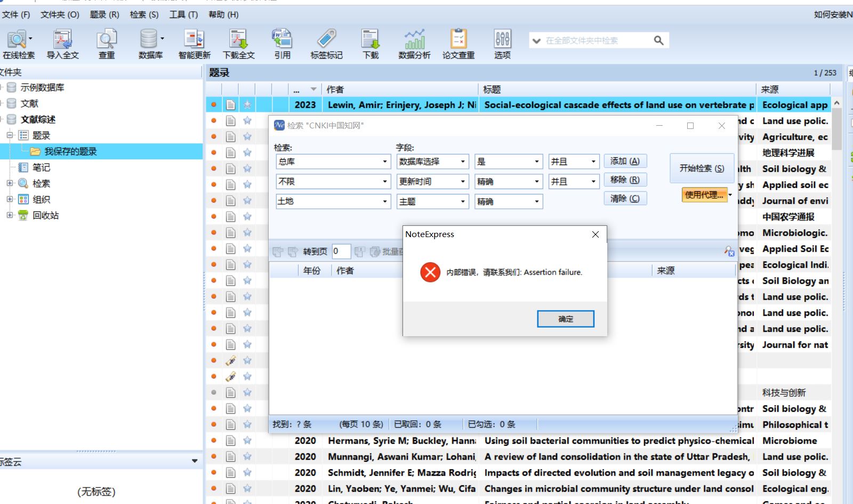
Task: Select the 我保存的题录 folder
Action: point(71,151)
